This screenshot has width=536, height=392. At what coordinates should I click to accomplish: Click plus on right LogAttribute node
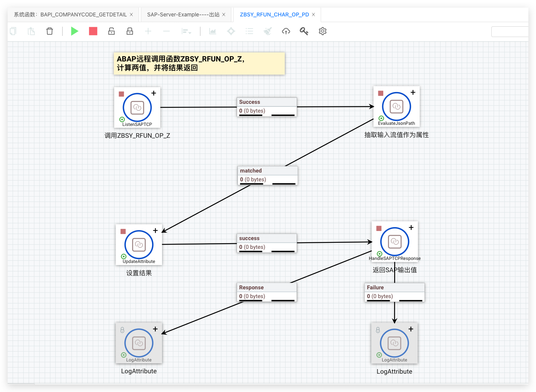[x=411, y=329]
